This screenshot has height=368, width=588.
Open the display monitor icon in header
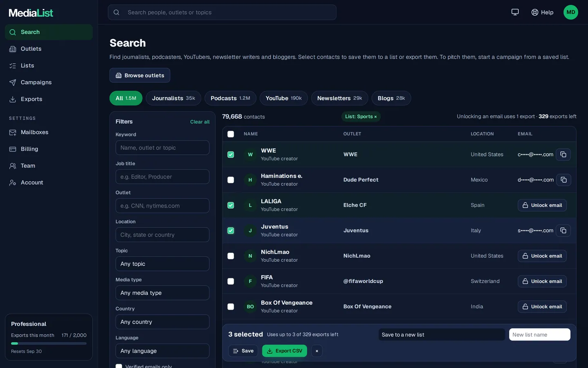pos(515,12)
